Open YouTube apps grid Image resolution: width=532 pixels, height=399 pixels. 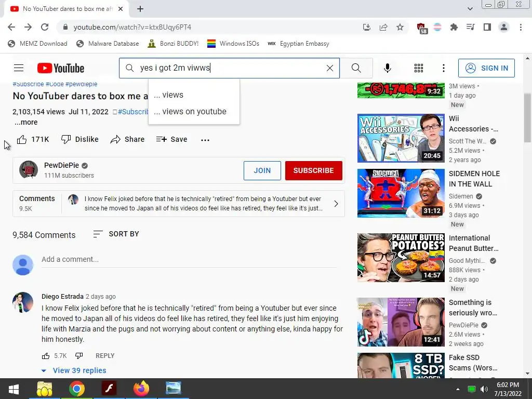pyautogui.click(x=419, y=68)
